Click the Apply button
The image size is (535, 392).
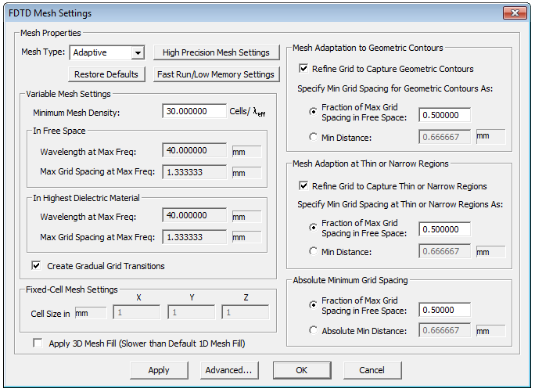point(159,370)
